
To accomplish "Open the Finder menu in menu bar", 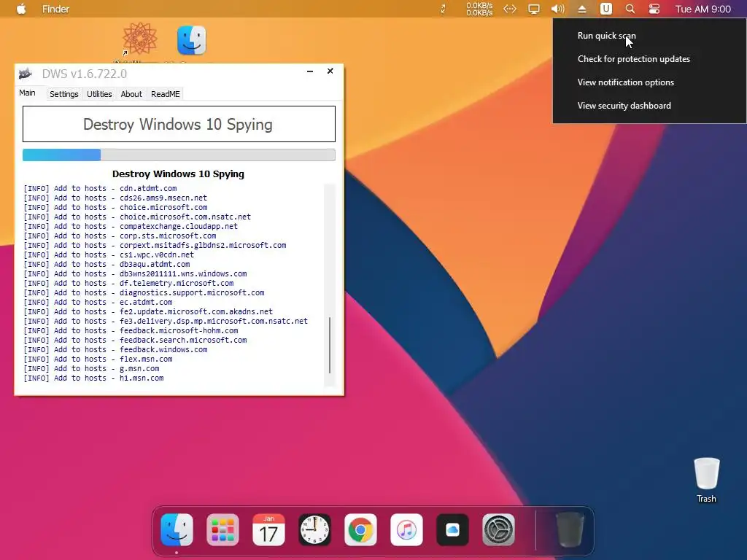I will [55, 9].
